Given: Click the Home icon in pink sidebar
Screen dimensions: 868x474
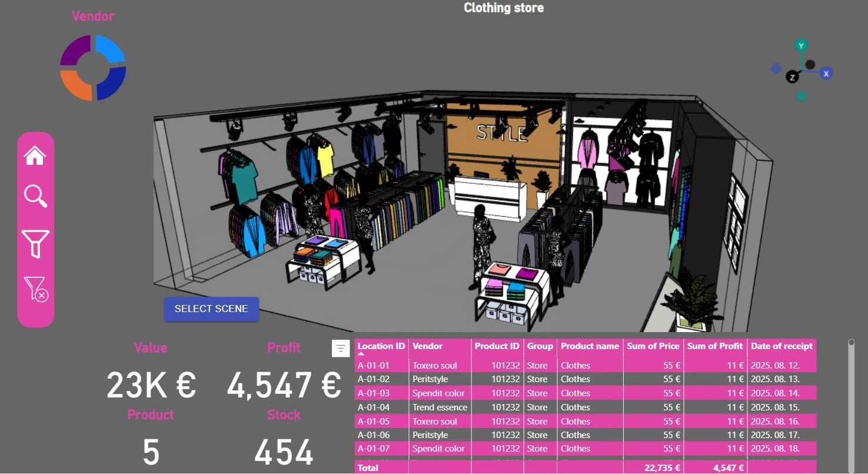Looking at the screenshot, I should [35, 156].
